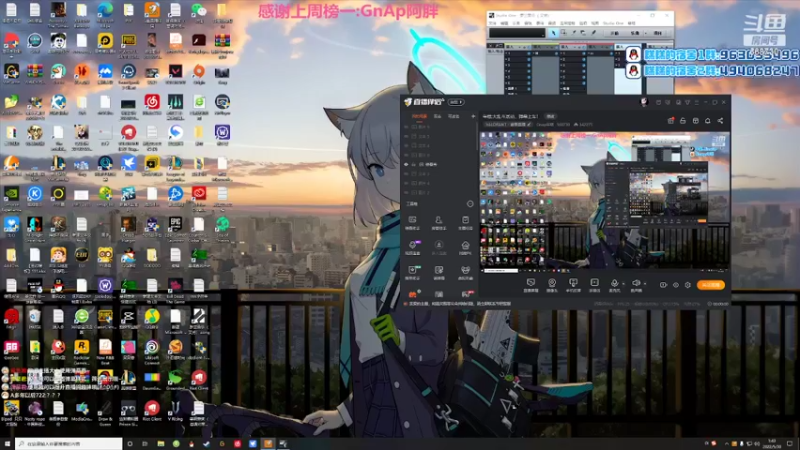Click the microphone icon in streaming toolbar
Viewport: 800px width, 450px height.
614,283
